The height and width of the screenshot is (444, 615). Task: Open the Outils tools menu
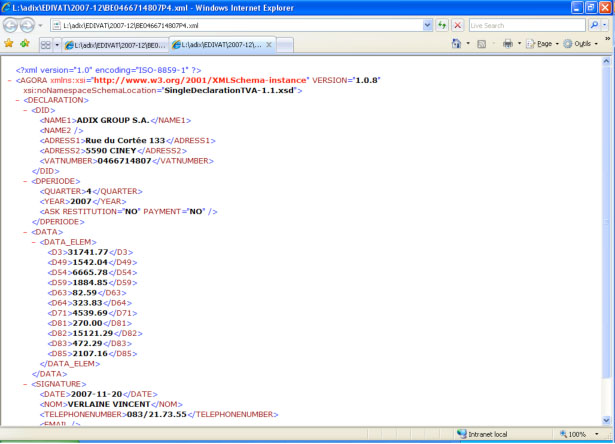click(578, 44)
